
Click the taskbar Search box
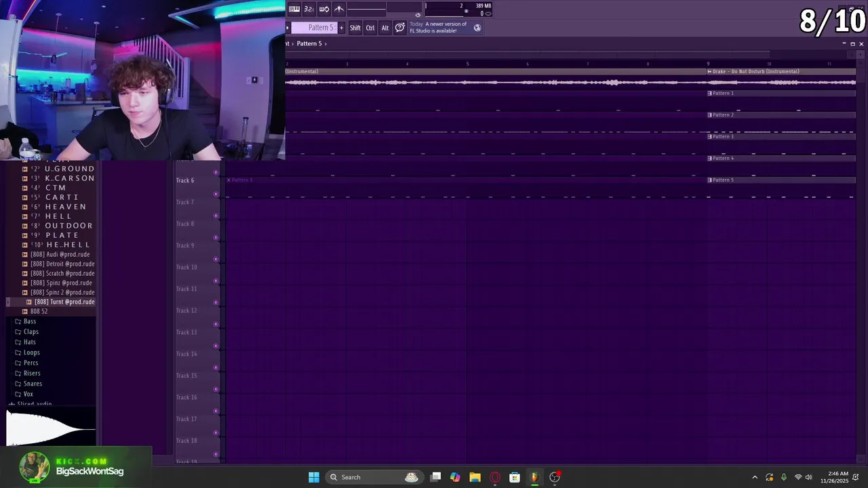(x=373, y=477)
